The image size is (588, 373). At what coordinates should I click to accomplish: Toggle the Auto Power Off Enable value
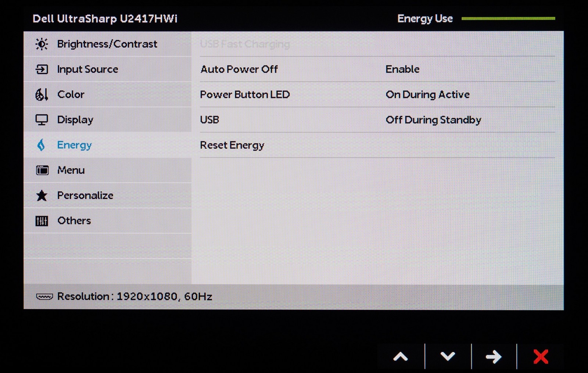[402, 69]
